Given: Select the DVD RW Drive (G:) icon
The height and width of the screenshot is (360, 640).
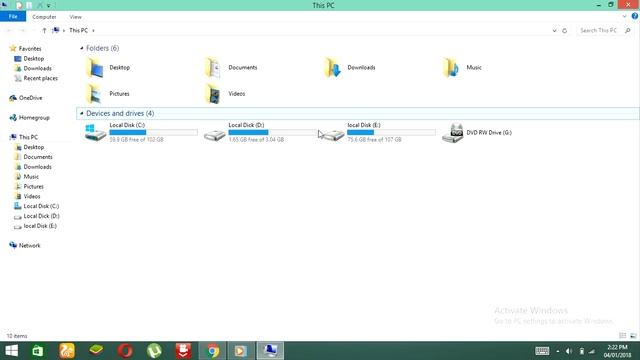Looking at the screenshot, I should (452, 133).
